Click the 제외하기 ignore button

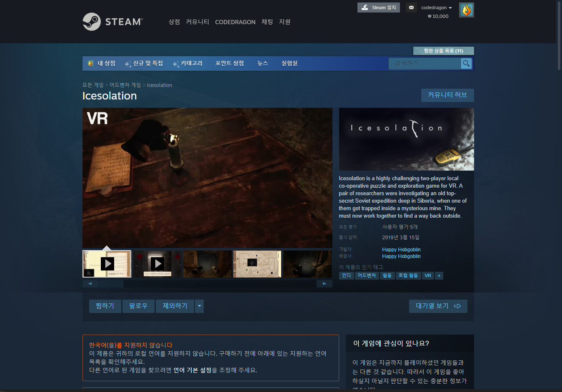click(x=175, y=306)
